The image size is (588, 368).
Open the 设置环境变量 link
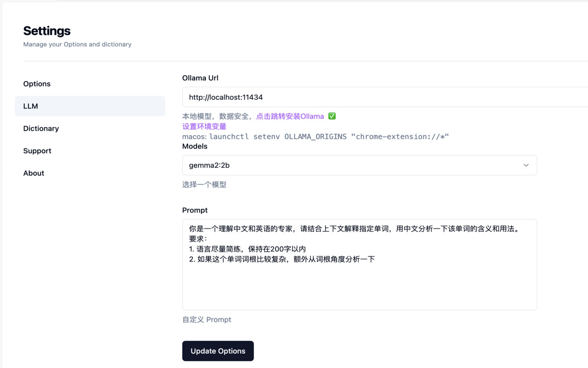[204, 126]
